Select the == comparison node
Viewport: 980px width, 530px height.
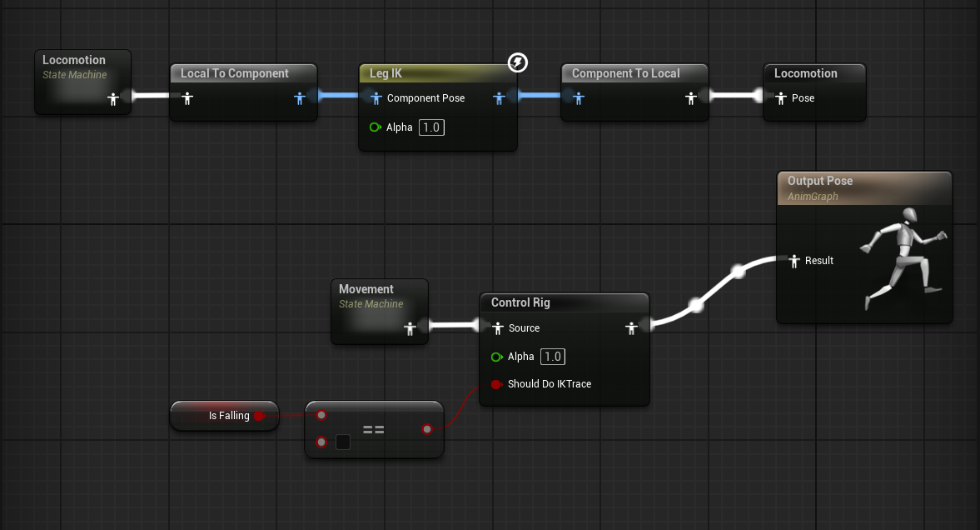tap(375, 429)
